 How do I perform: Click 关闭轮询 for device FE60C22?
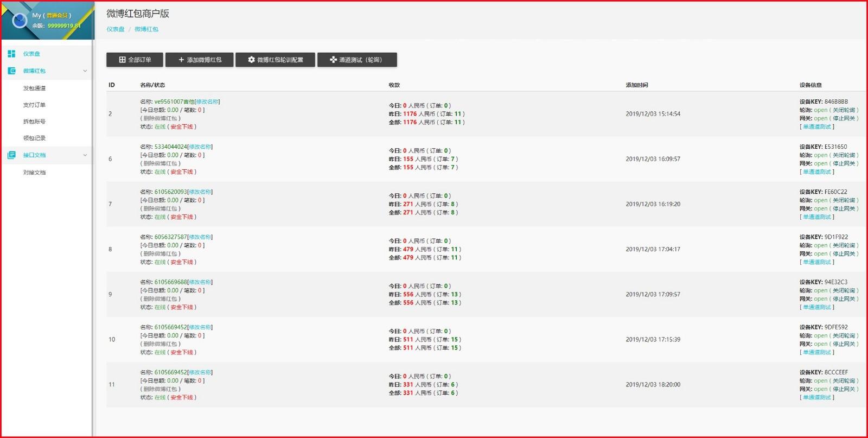click(x=844, y=200)
